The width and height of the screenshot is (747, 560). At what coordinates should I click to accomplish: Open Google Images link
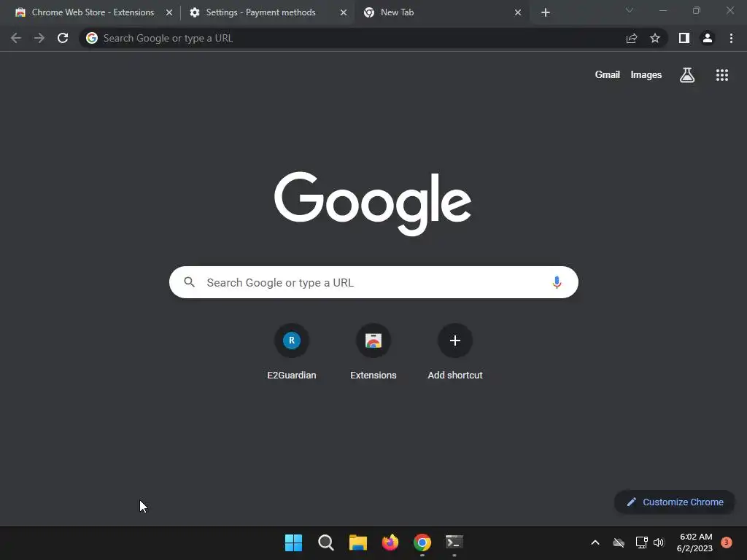coord(646,75)
